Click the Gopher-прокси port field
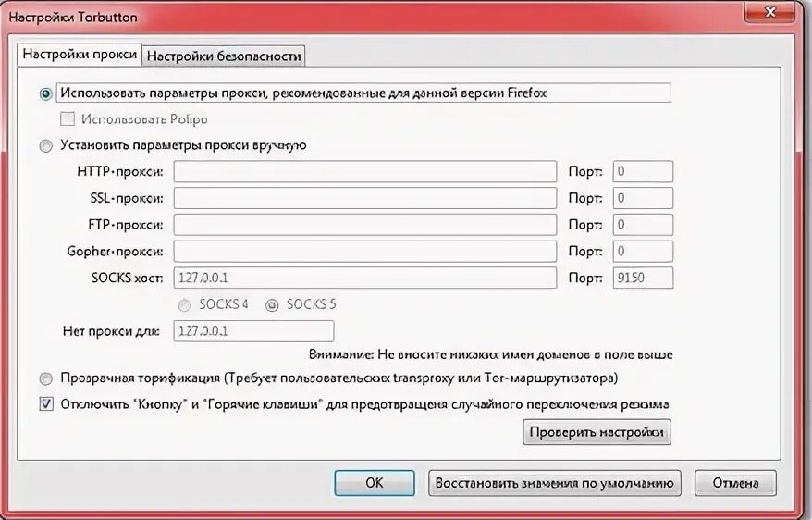Screen dimensions: 812x520 (643, 251)
